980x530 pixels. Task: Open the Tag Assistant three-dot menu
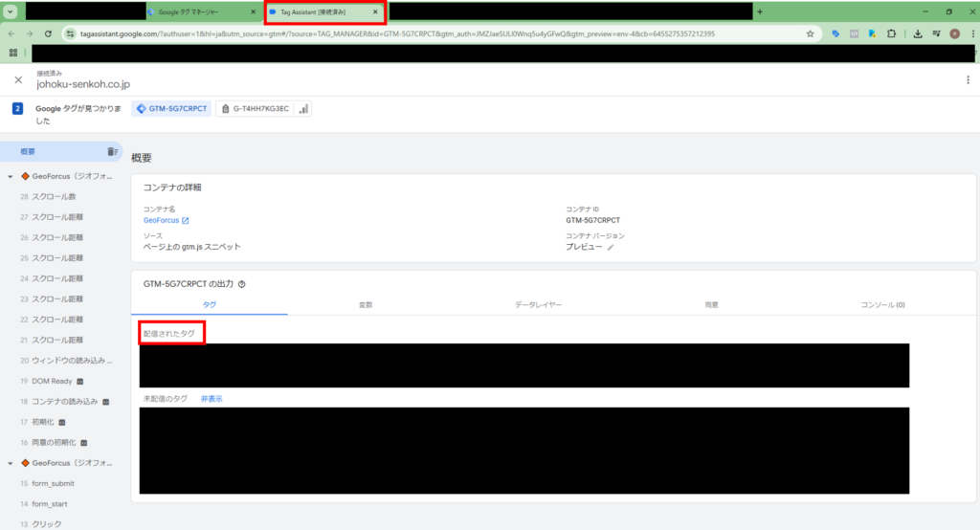pyautogui.click(x=968, y=80)
